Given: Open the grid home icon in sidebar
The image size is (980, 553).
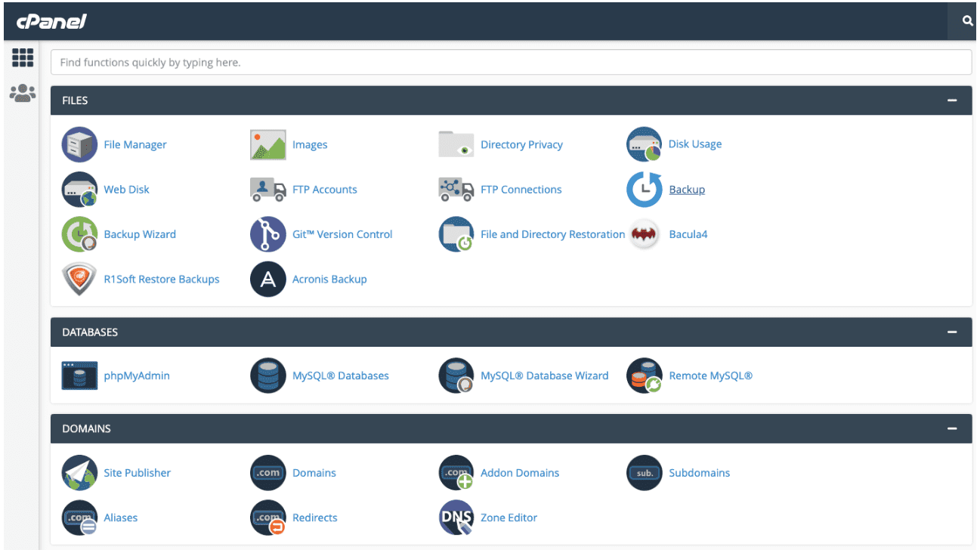Looking at the screenshot, I should [23, 57].
